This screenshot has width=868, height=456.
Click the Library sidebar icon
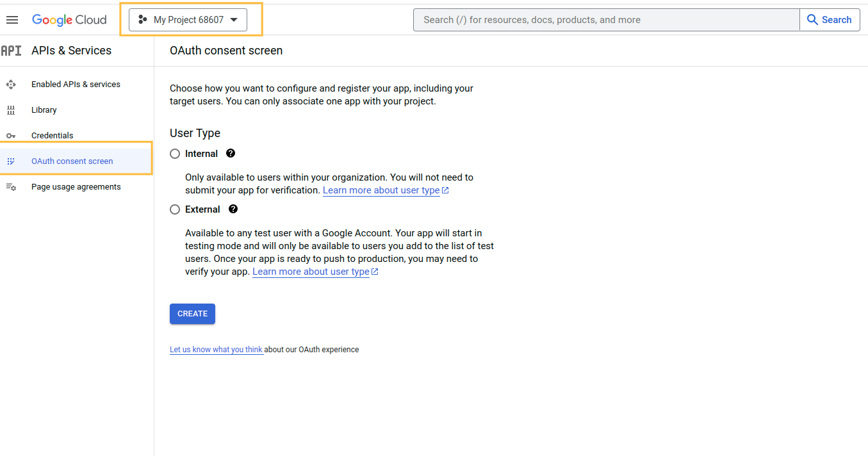[11, 110]
